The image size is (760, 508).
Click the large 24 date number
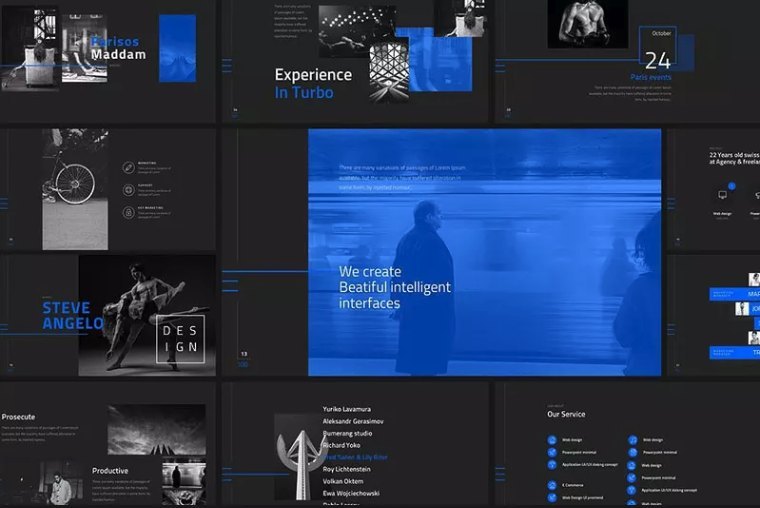[658, 61]
